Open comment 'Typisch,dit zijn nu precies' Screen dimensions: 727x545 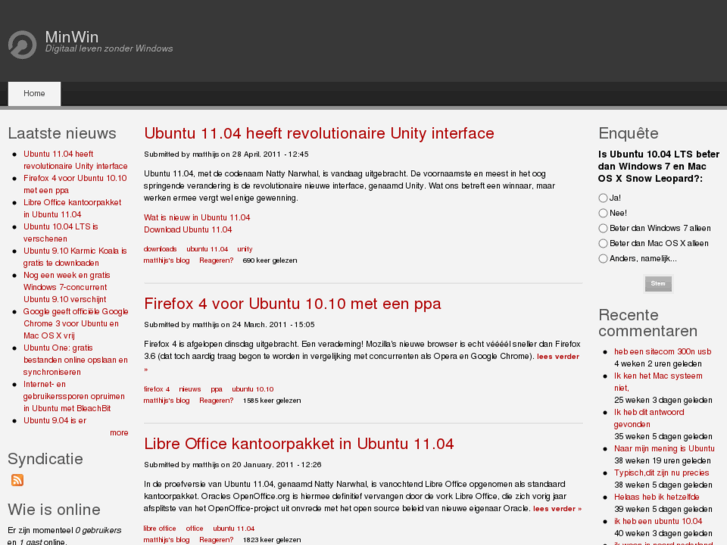662,473
